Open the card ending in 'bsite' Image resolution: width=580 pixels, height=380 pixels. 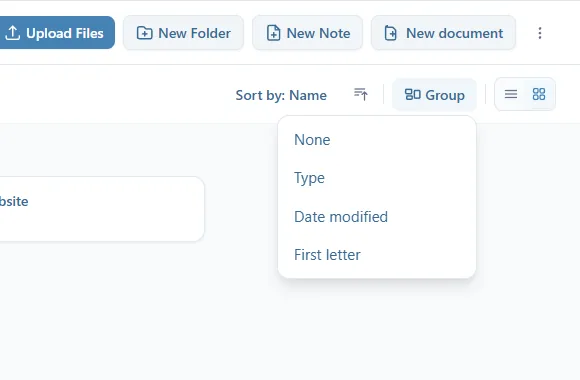click(x=102, y=209)
